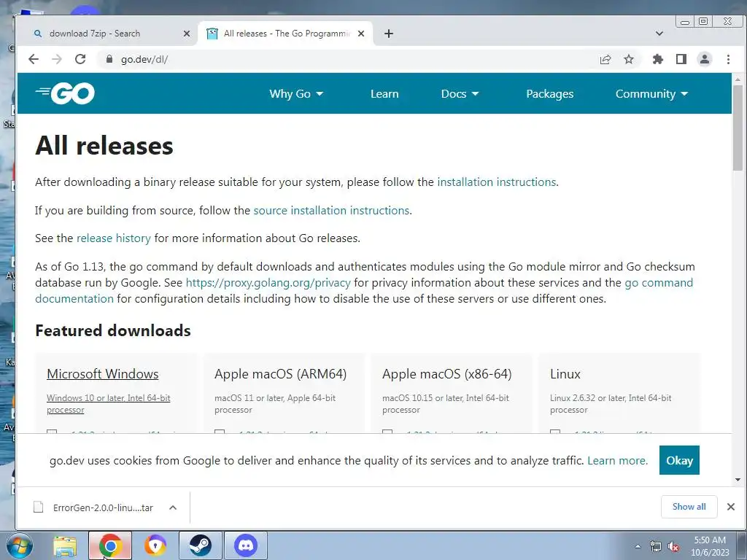747x560 pixels.
Task: Open a new tab with plus button
Action: point(389,34)
